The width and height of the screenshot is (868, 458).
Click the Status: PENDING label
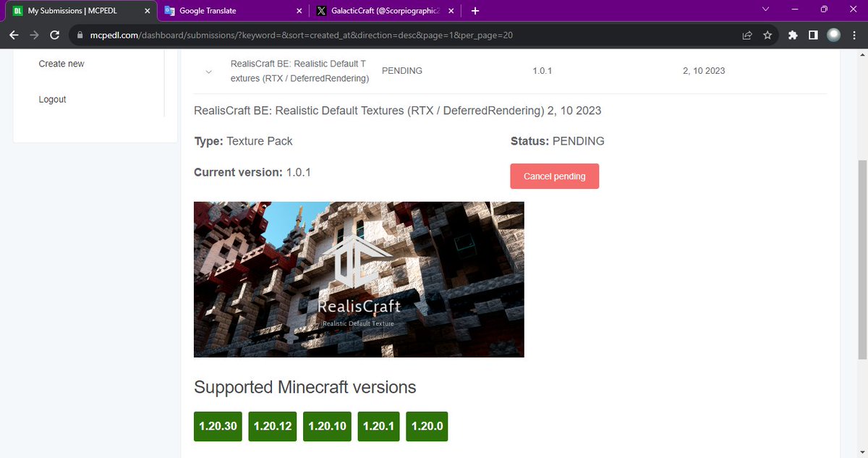(557, 141)
